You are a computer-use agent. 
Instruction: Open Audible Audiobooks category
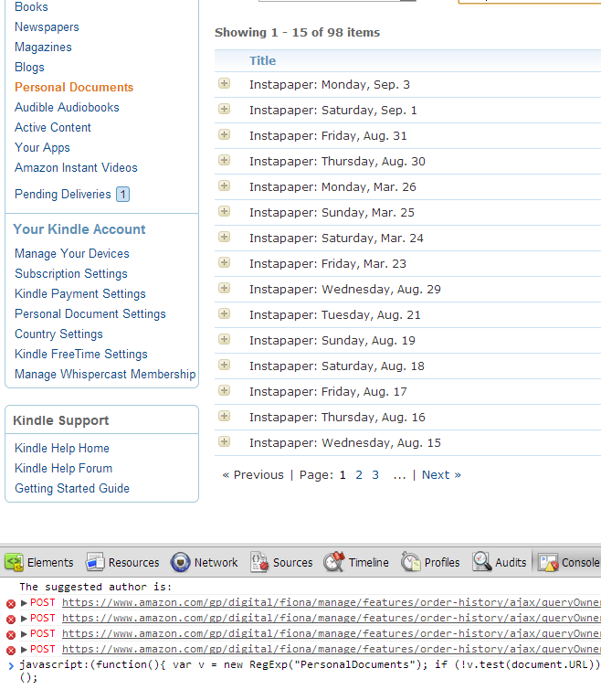67,108
